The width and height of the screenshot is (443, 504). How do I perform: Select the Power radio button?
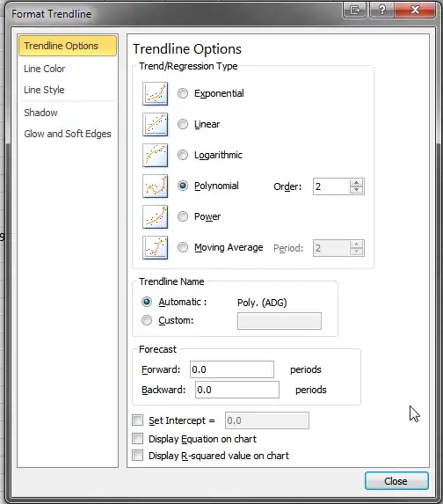click(x=183, y=216)
